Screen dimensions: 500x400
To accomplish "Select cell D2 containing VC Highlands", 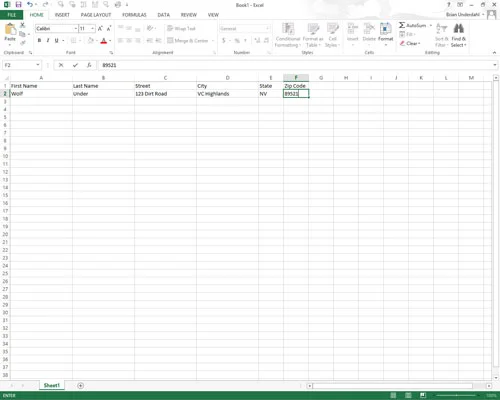I will tap(227, 94).
